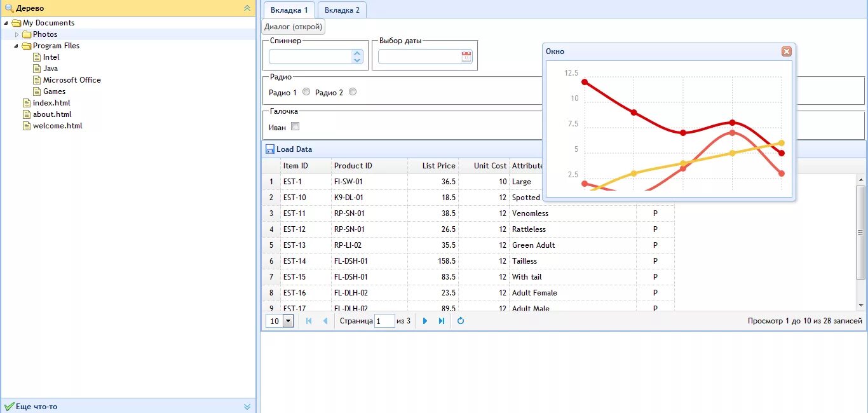Image resolution: width=868 pixels, height=413 pixels.
Task: Click the RP-LI-02 product cell
Action: (369, 245)
